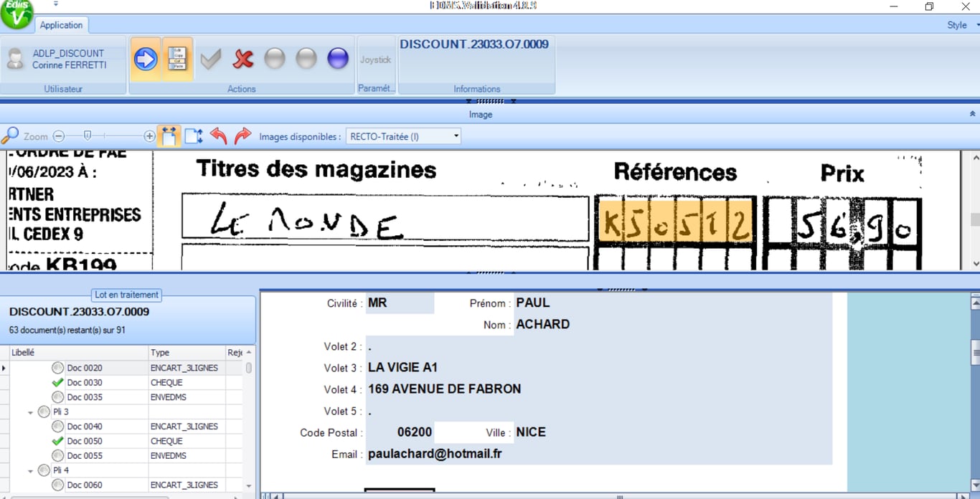Viewport: 980px width, 499px height.
Task: Select row Doc 0060 ENCART_3LIGNES
Action: (x=126, y=485)
